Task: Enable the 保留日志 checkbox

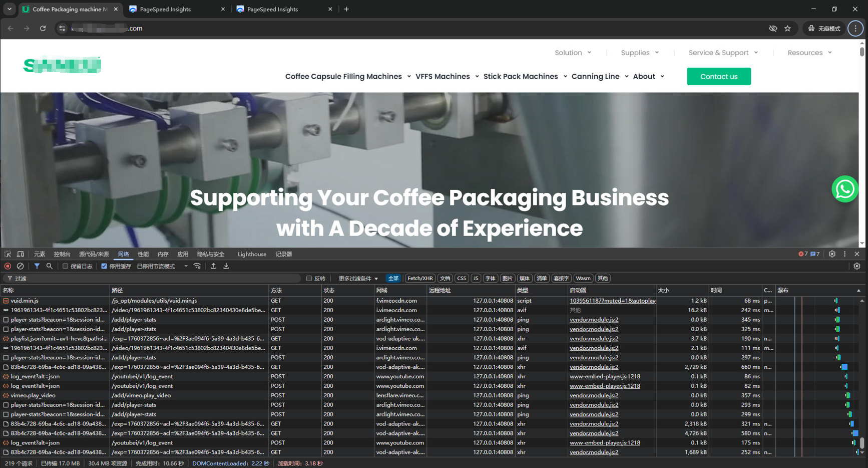Action: tap(65, 266)
